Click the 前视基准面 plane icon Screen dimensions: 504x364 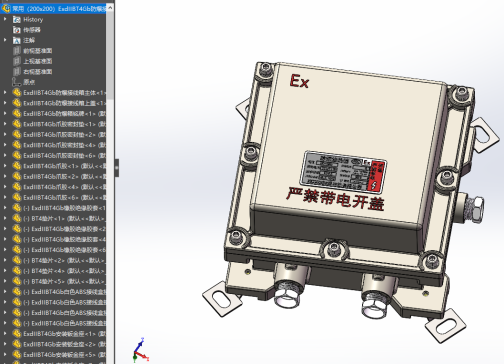point(17,51)
